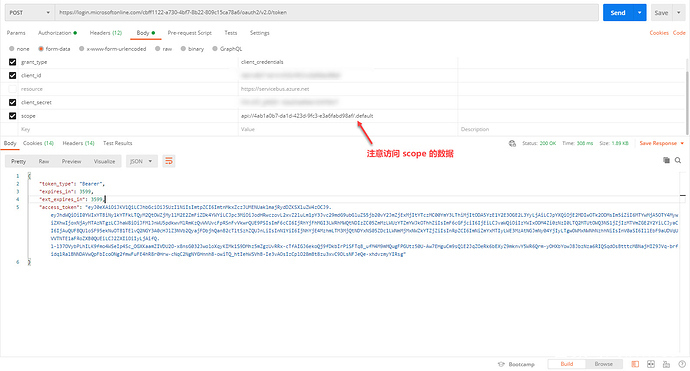This screenshot has height=371, width=690.
Task: Toggle the client_secret row checkbox
Action: click(x=12, y=103)
